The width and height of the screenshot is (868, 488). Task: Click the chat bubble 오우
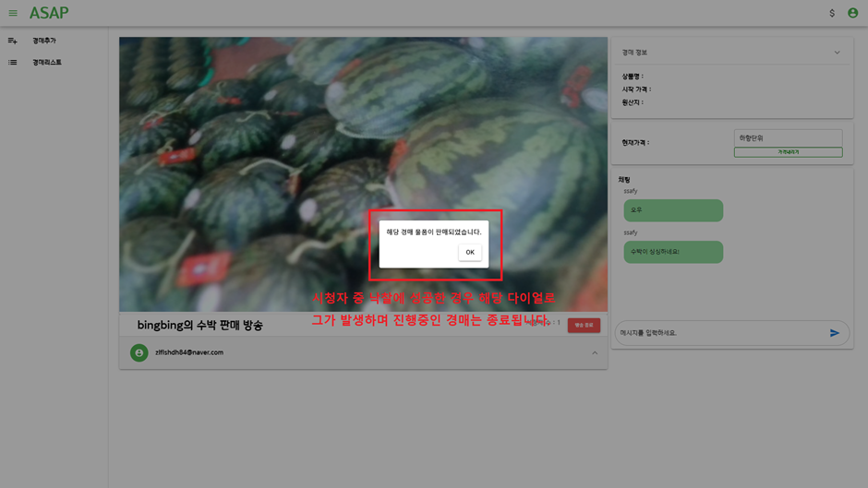(673, 210)
